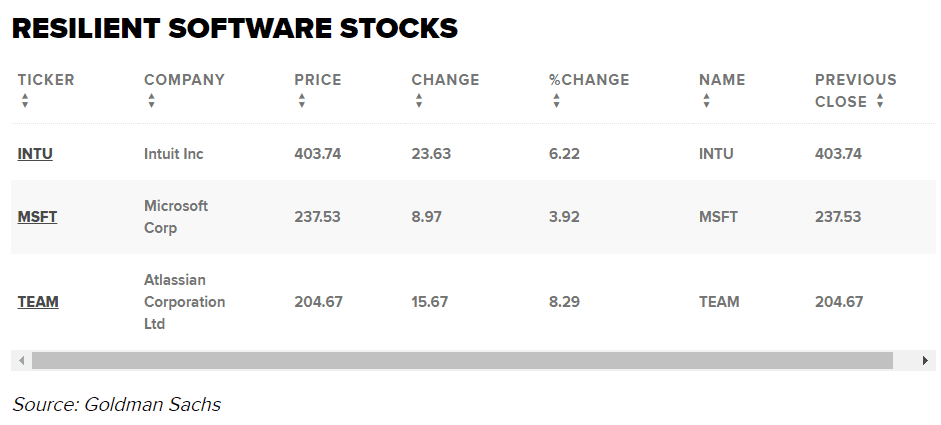Sort table by Previous Close arrows

[x=880, y=101]
